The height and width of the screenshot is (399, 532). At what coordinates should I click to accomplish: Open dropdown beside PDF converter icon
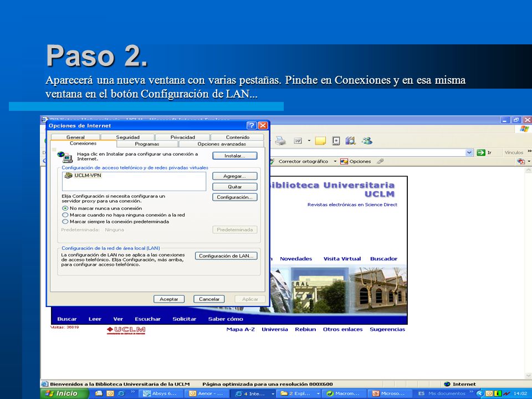(529, 161)
